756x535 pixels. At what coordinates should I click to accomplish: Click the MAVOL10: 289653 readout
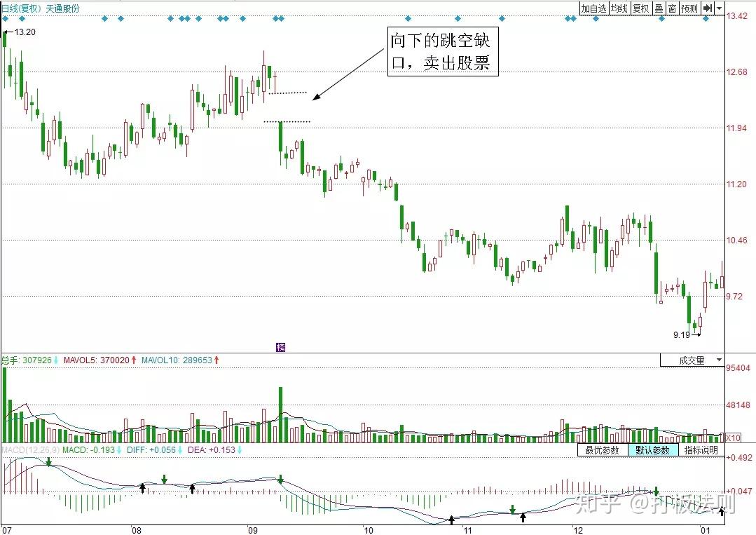pos(177,360)
